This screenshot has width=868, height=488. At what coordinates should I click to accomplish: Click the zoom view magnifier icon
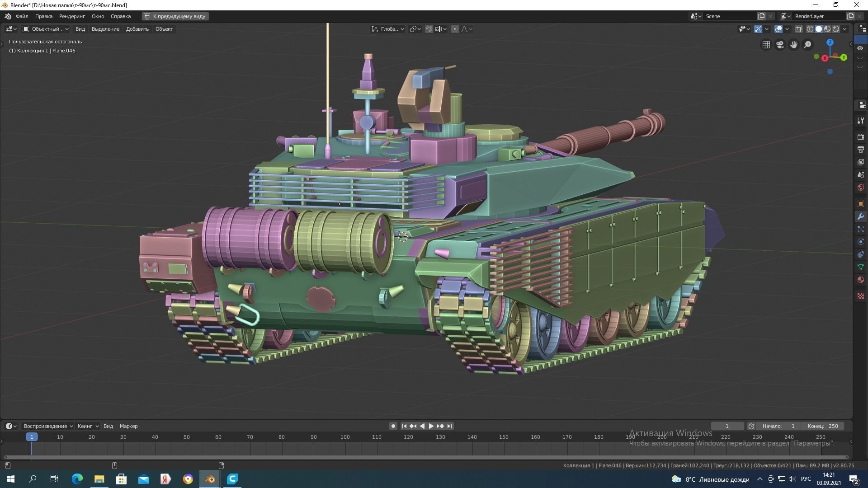click(x=807, y=45)
